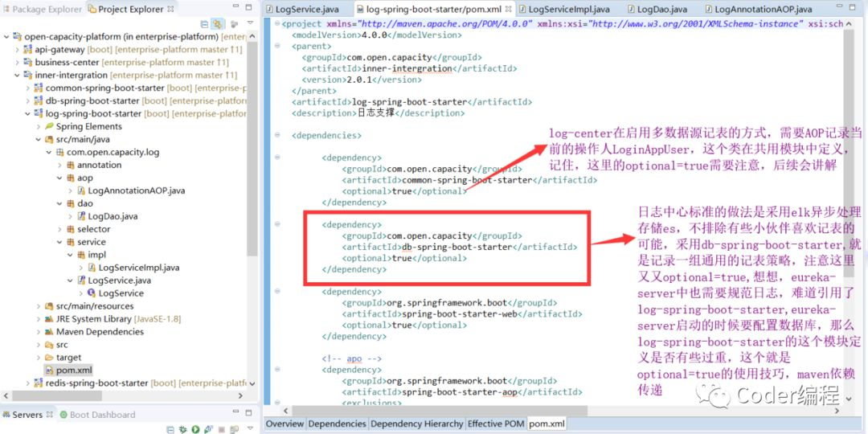This screenshot has width=868, height=434.
Task: Click the com.open.capacity.log package icon
Action: (x=59, y=152)
